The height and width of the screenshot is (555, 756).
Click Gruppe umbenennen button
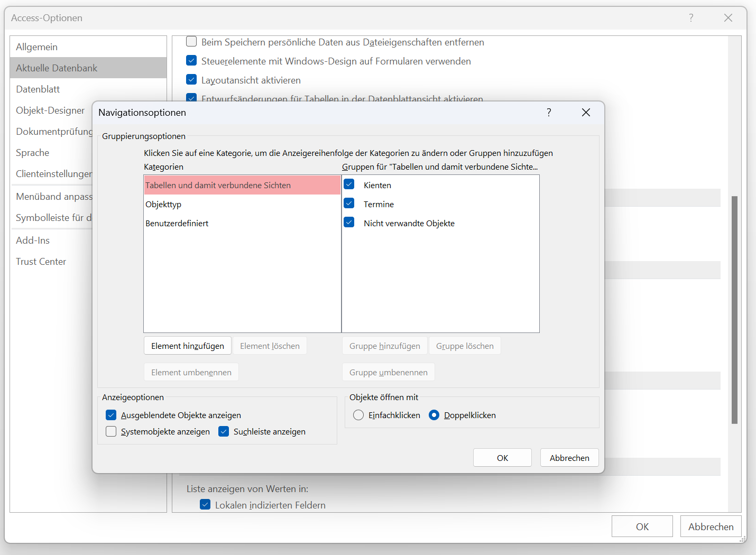coord(389,372)
